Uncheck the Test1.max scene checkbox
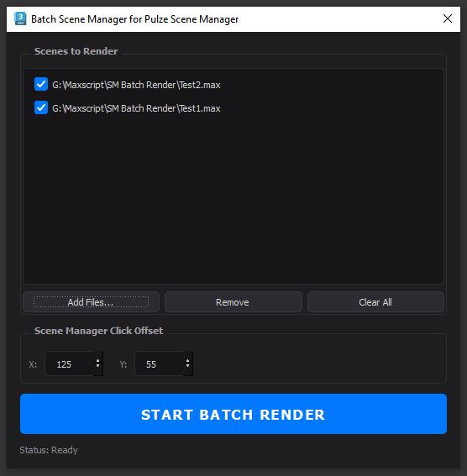 click(x=41, y=107)
